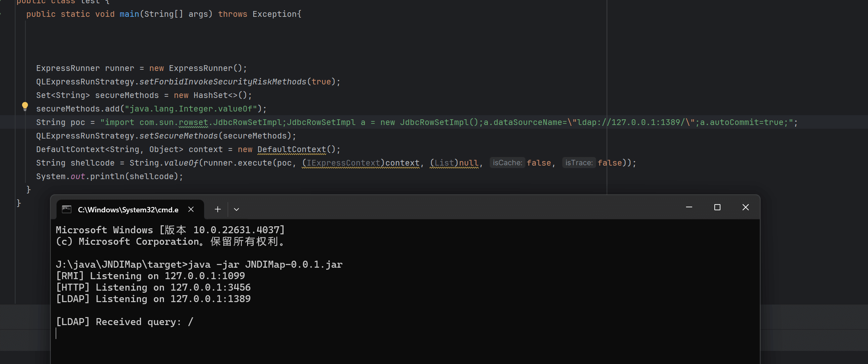Click the (IExpressContext) cast warning
868x364 pixels.
[343, 163]
